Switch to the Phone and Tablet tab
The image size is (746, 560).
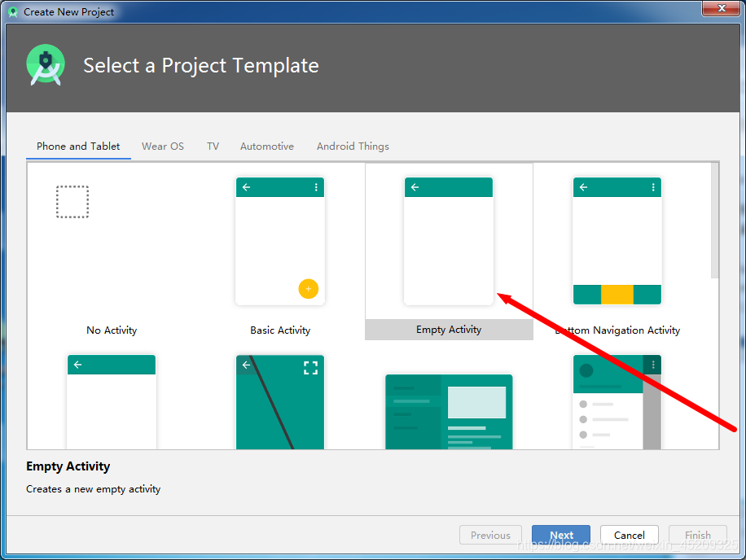pyautogui.click(x=78, y=147)
